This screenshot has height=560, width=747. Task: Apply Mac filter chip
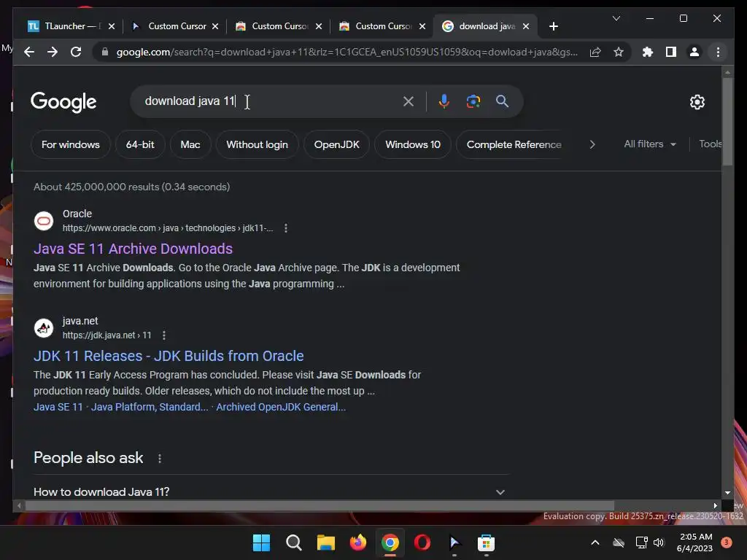click(190, 144)
